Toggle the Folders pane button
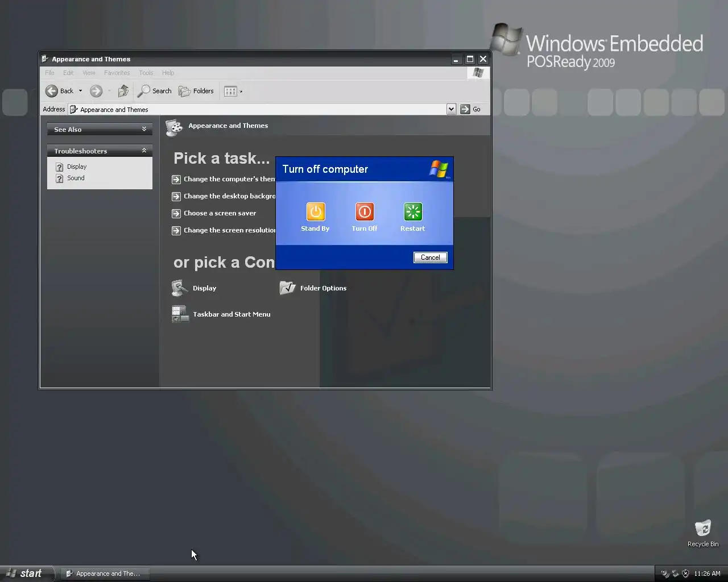 coord(196,91)
